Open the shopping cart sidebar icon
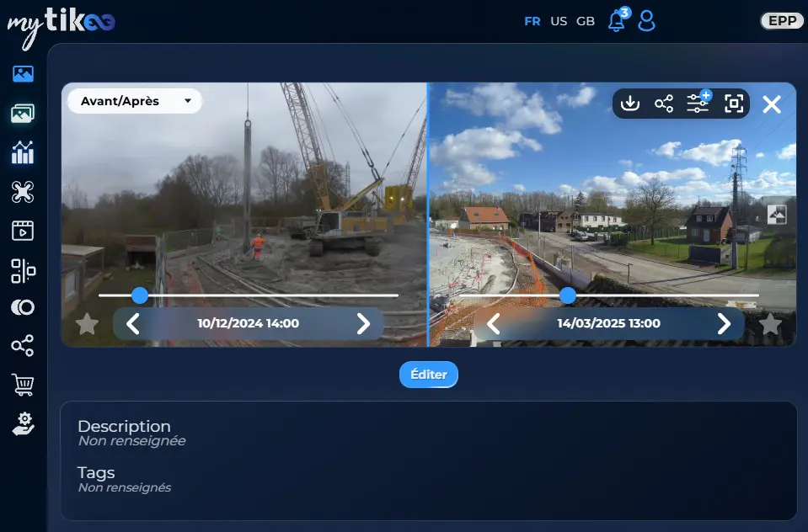 (x=24, y=385)
